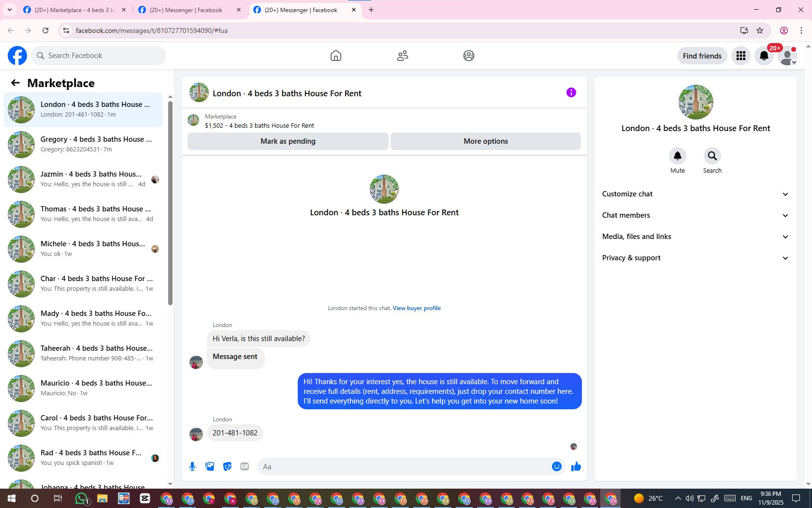Open Char conversation in list
Image resolution: width=812 pixels, height=508 pixels.
pos(84,284)
